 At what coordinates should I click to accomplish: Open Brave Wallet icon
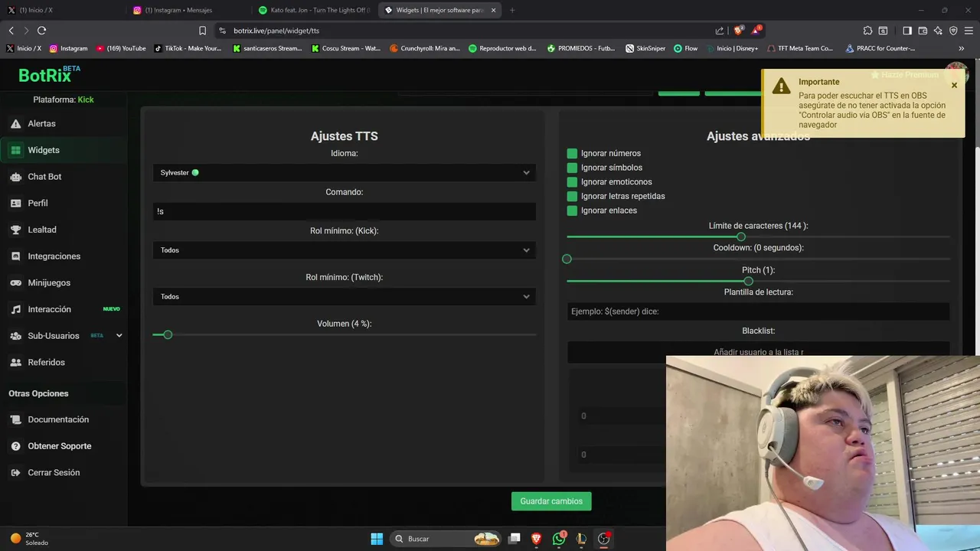(923, 31)
